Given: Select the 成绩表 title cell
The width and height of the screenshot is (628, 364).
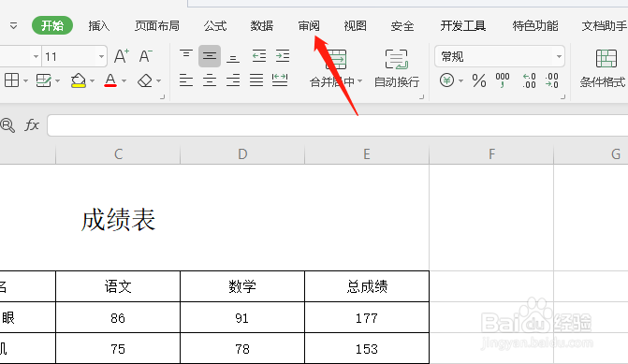Looking at the screenshot, I should [x=119, y=220].
